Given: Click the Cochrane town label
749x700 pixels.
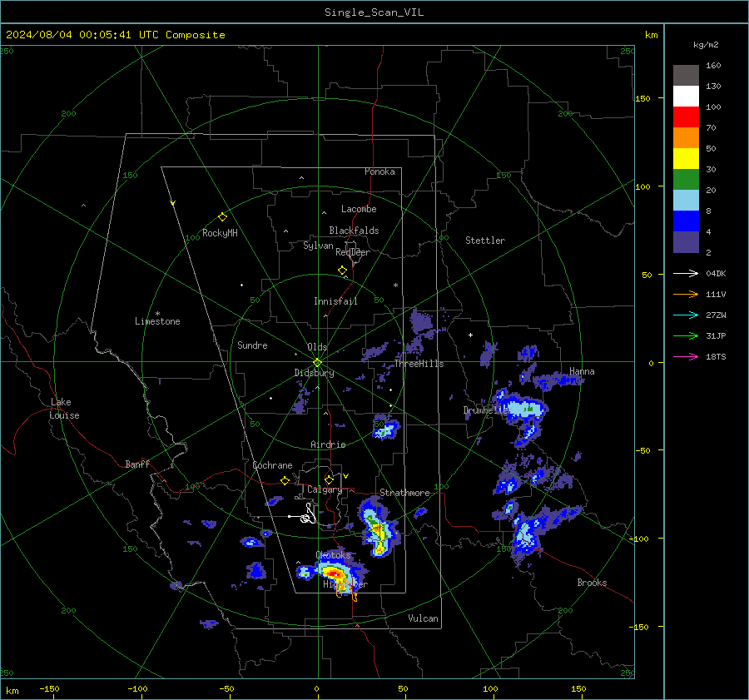Looking at the screenshot, I should (x=272, y=465).
